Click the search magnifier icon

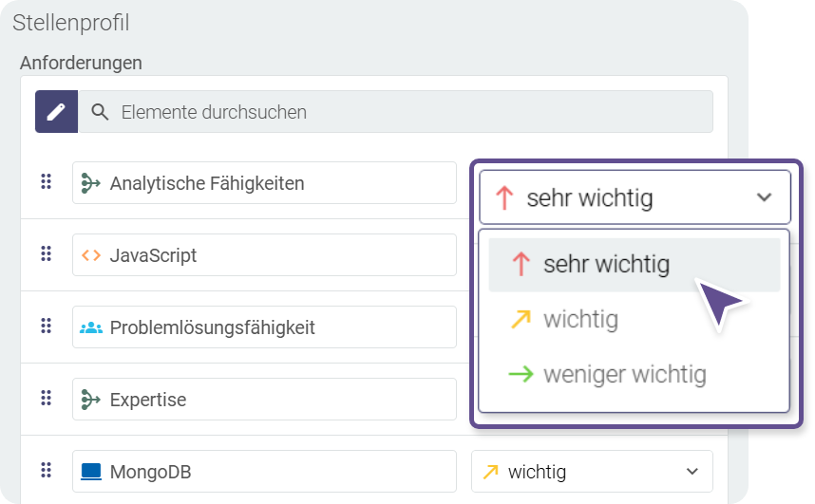[100, 112]
